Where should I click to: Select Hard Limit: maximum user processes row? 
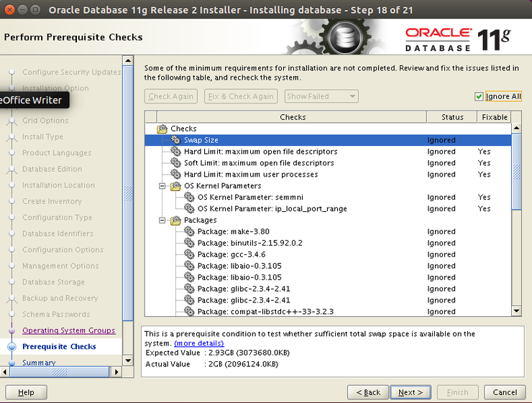pos(328,175)
